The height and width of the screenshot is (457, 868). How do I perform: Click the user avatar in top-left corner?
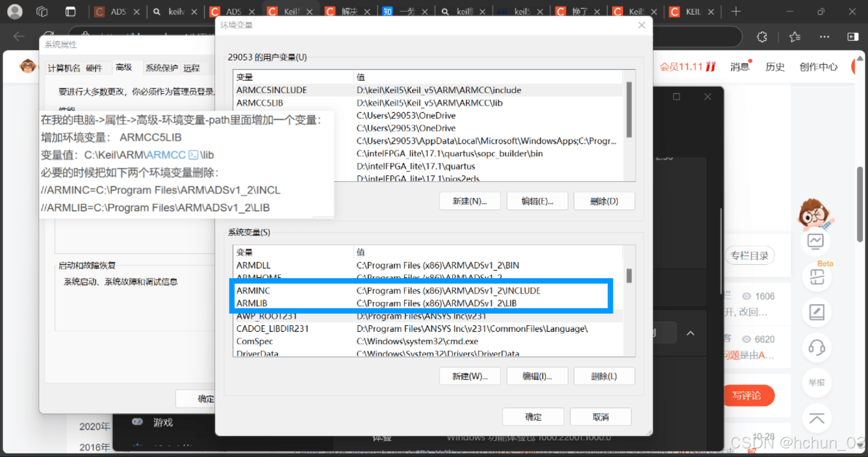pos(15,11)
